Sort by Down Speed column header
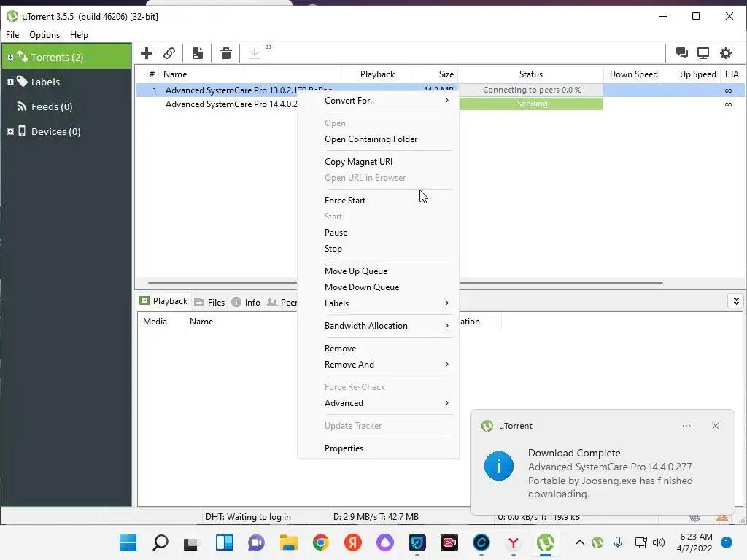Image resolution: width=747 pixels, height=560 pixels. click(x=634, y=74)
